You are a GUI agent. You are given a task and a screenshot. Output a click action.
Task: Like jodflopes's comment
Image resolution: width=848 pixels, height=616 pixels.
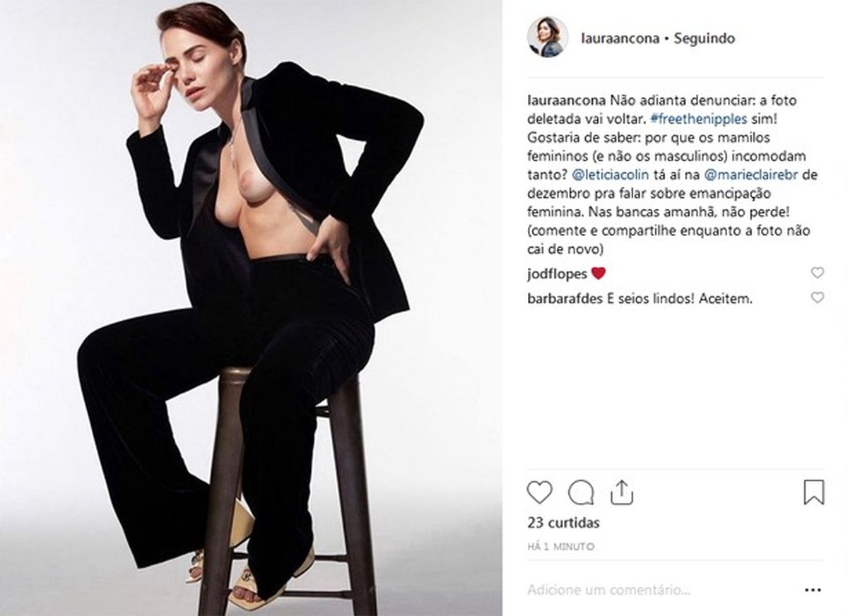coord(817,273)
